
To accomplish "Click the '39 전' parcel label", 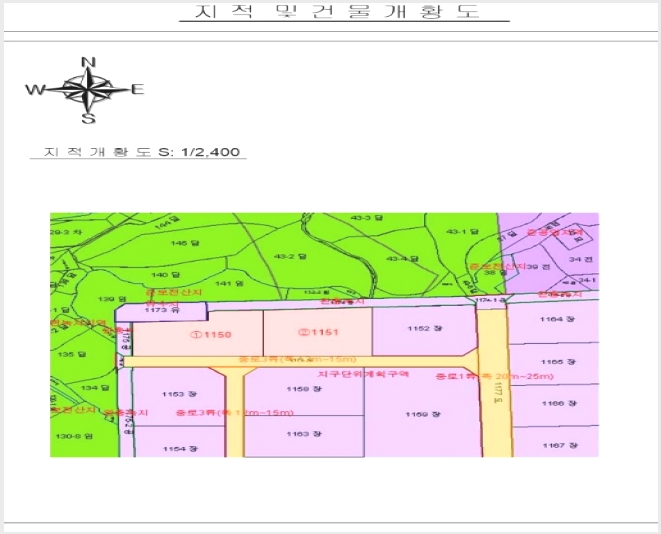I will [x=539, y=267].
